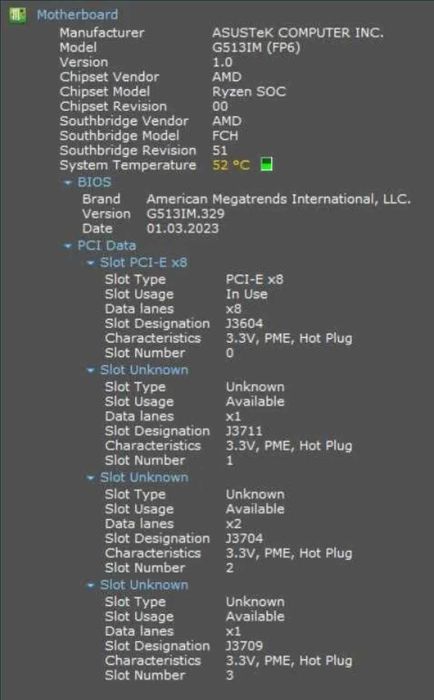This screenshot has width=434, height=700.
Task: Select the 'Manufacturer' label
Action: [x=102, y=33]
